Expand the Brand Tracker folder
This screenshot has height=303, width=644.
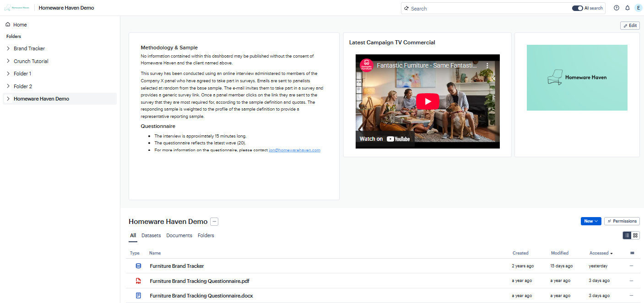point(8,48)
